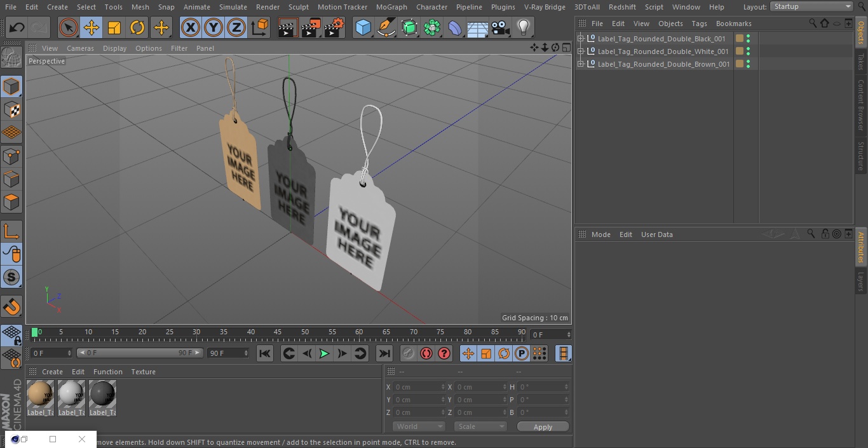Open the Simulate menu

233,7
